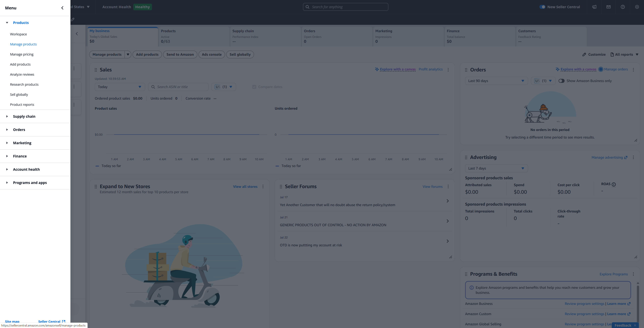Image resolution: width=644 pixels, height=328 pixels.
Task: Click the Ads console button
Action: (x=211, y=54)
